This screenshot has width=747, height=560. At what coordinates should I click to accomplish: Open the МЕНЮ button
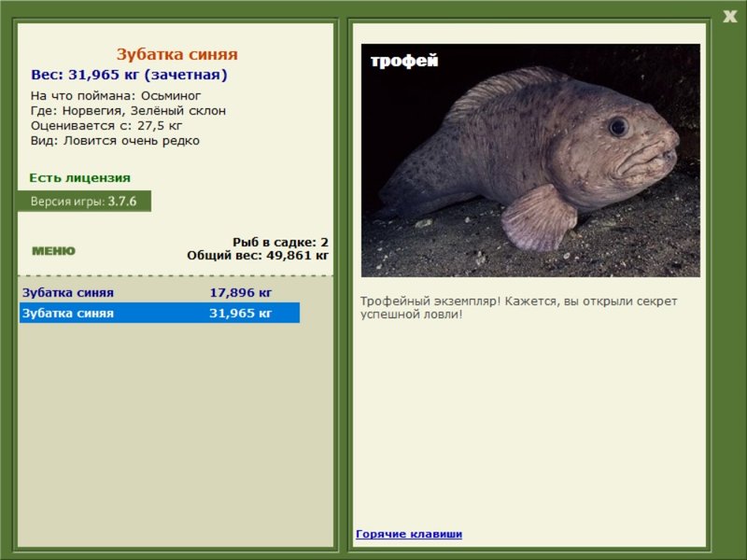(x=53, y=251)
